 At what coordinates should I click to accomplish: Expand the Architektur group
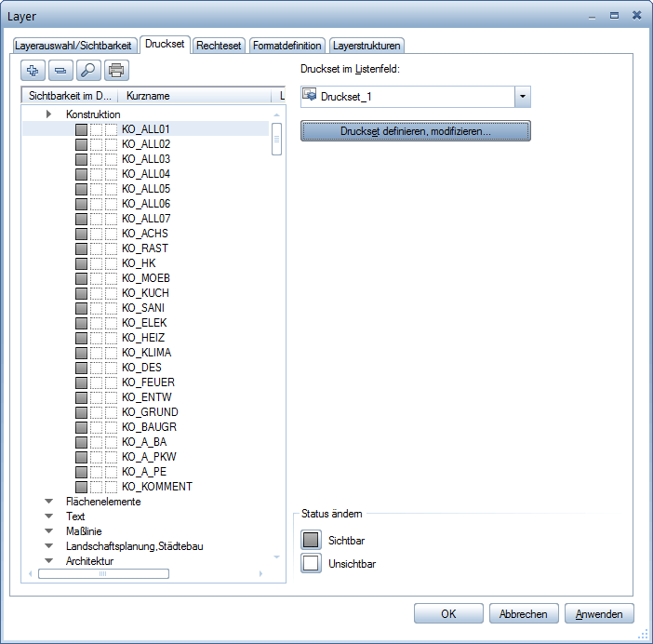coord(48,560)
